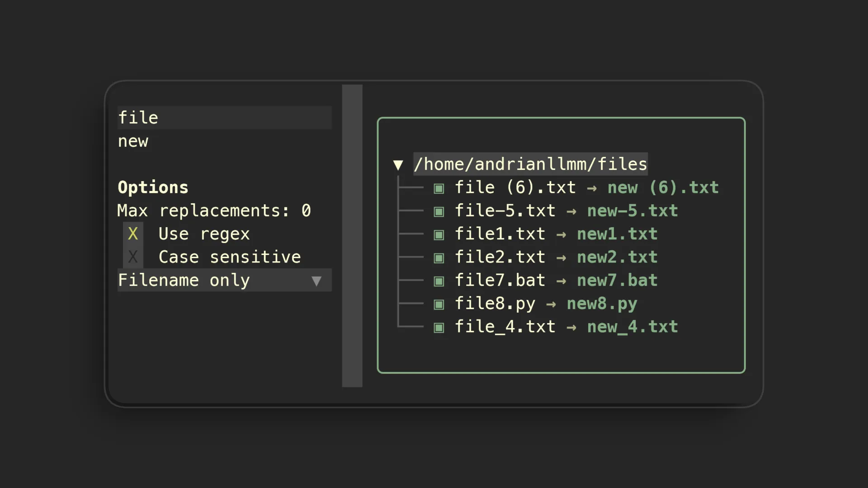The height and width of the screenshot is (488, 868).
Task: Toggle the checkbox icon beside file8.py
Action: (x=439, y=304)
